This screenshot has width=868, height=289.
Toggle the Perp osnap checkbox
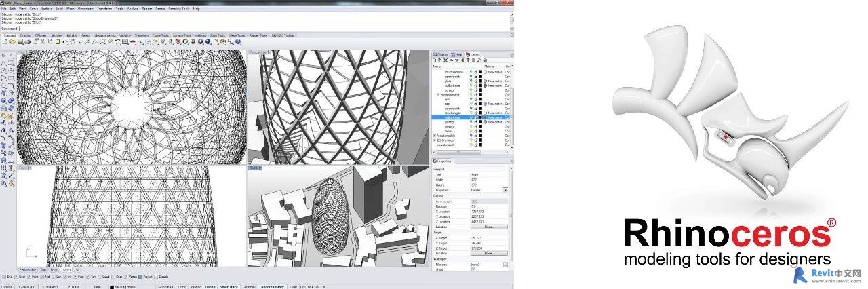click(x=75, y=277)
